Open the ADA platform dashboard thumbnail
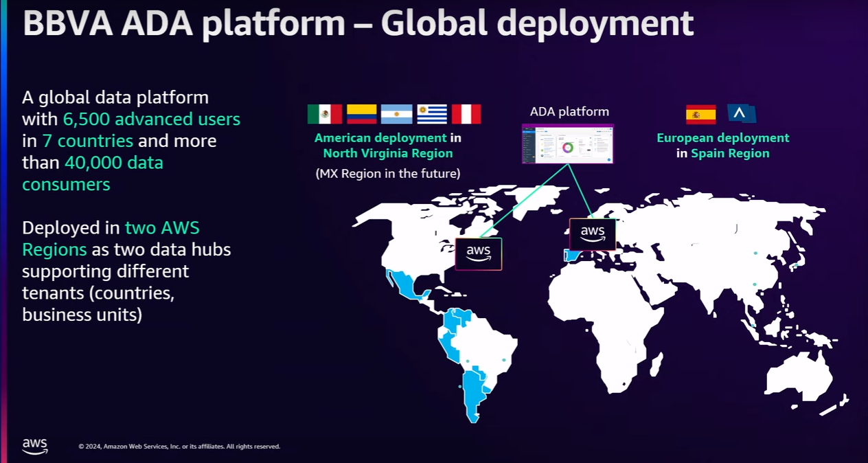Viewport: 868px width, 463px height. pyautogui.click(x=567, y=144)
